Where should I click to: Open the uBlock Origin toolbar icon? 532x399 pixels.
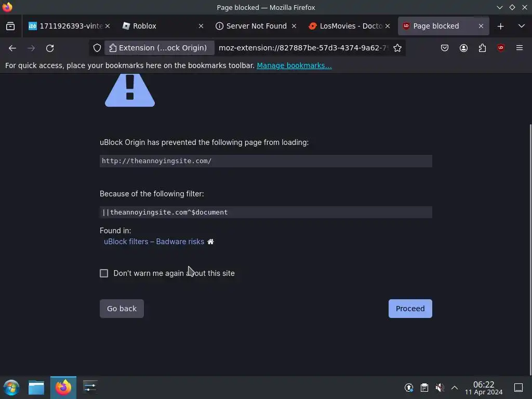coord(501,48)
